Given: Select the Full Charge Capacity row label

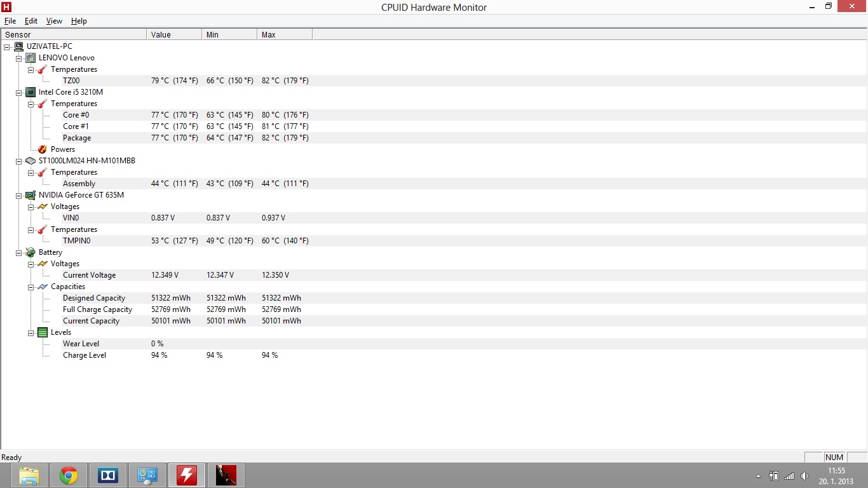Looking at the screenshot, I should pyautogui.click(x=98, y=309).
